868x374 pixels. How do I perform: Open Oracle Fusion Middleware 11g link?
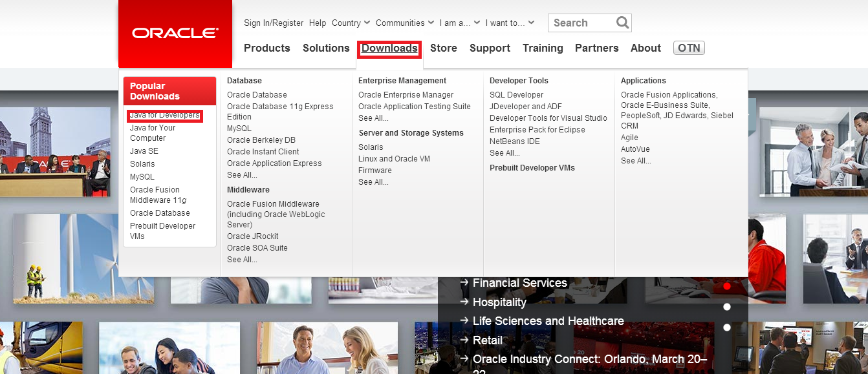[x=158, y=195]
